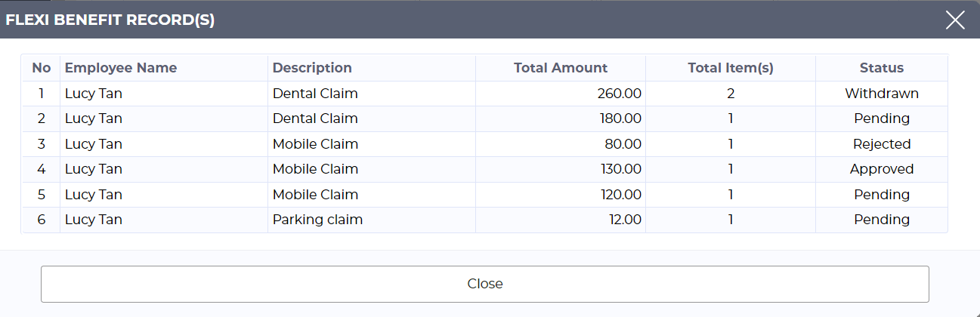Click the wide Close button

[484, 284]
